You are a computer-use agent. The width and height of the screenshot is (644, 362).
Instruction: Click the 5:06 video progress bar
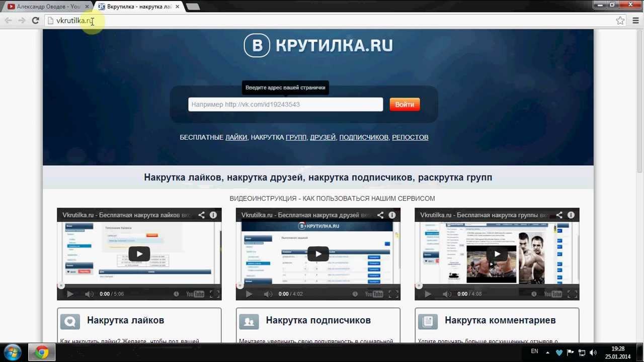pyautogui.click(x=139, y=286)
